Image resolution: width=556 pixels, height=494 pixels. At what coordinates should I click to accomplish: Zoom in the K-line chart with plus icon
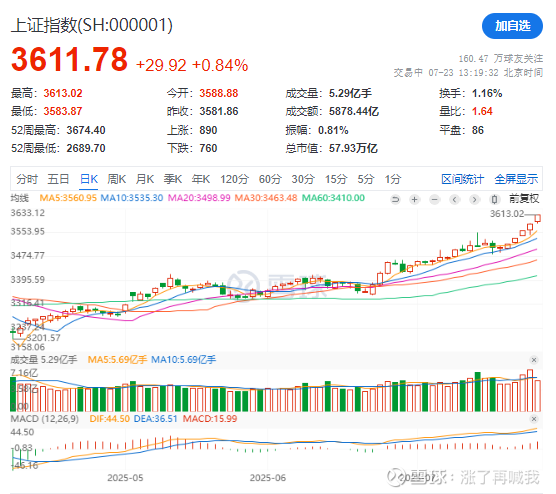tap(415, 200)
